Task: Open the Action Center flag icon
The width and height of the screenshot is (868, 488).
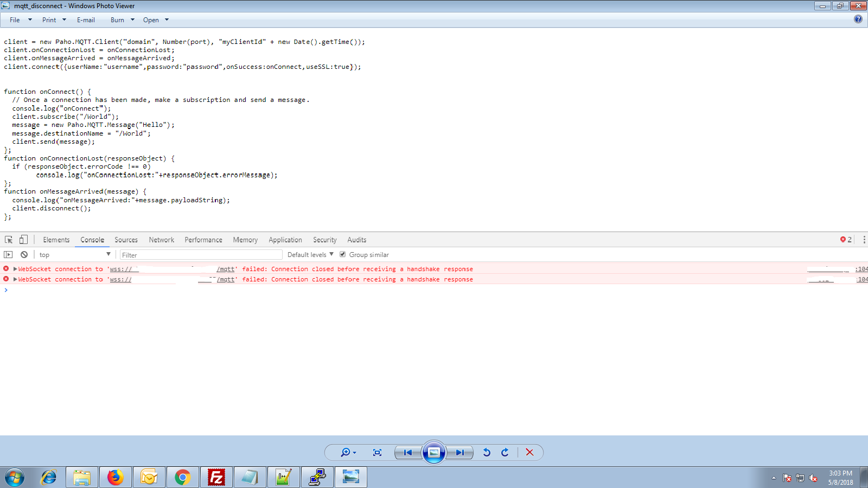Action: (787, 478)
